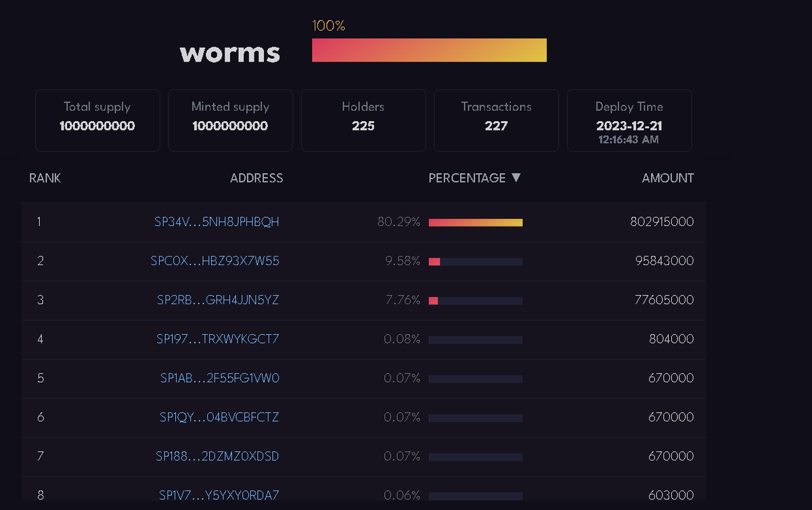Image resolution: width=812 pixels, height=510 pixels.
Task: Open address SP197...TRXWYKGCT7
Action: 217,339
